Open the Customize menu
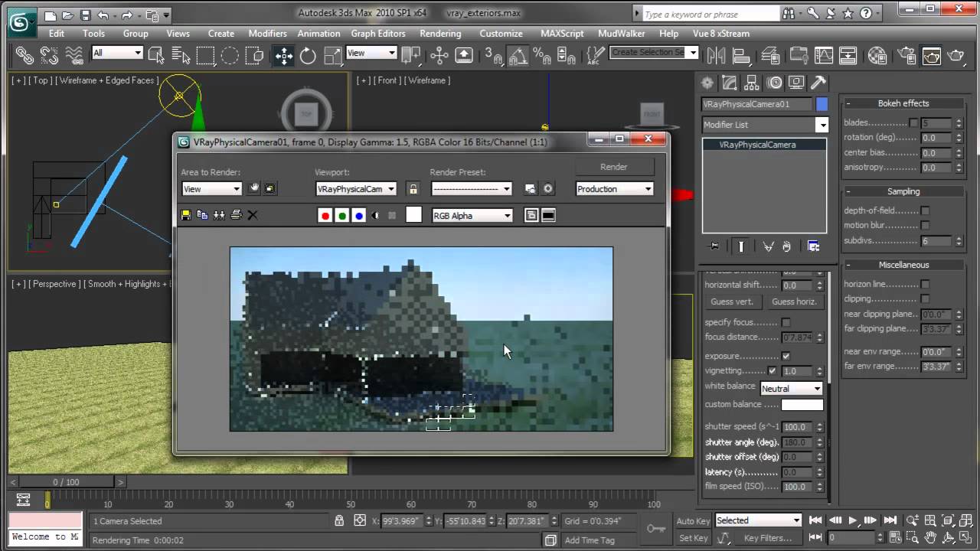Screen dimensions: 980x551 click(x=501, y=34)
